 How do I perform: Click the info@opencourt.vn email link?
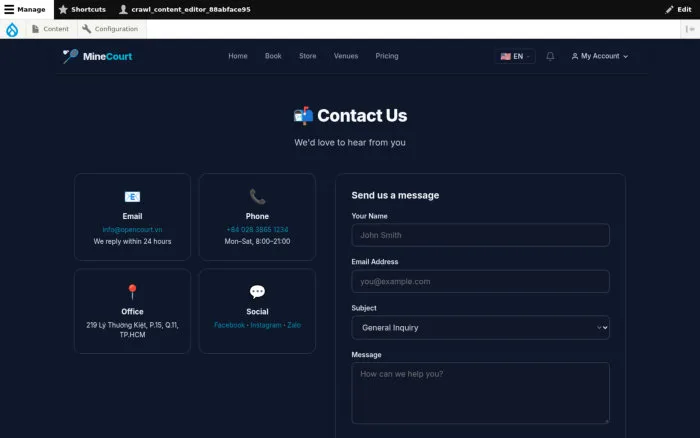click(x=132, y=229)
